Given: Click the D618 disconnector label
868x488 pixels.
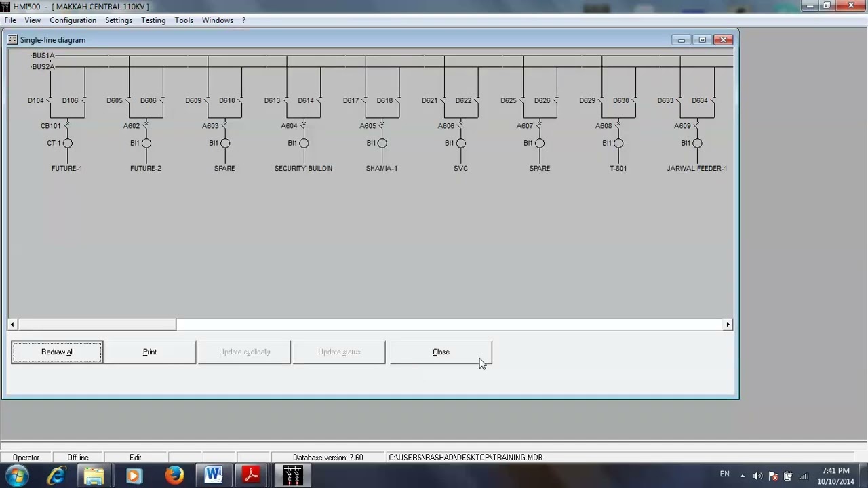Looking at the screenshot, I should [384, 100].
